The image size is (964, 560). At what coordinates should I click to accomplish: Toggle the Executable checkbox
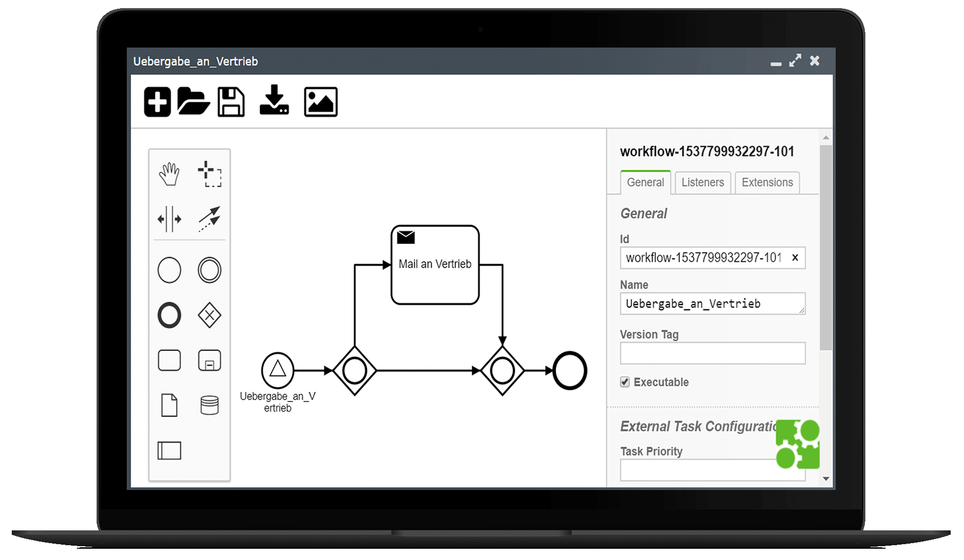(625, 382)
